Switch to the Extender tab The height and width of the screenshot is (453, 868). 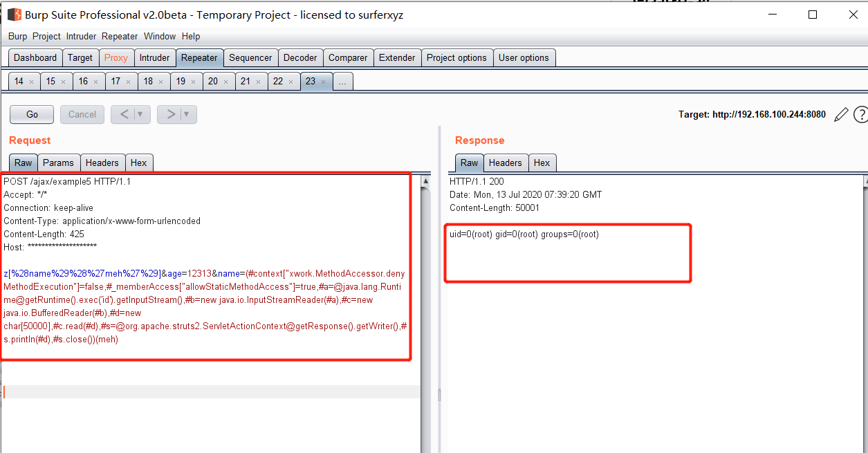point(397,58)
